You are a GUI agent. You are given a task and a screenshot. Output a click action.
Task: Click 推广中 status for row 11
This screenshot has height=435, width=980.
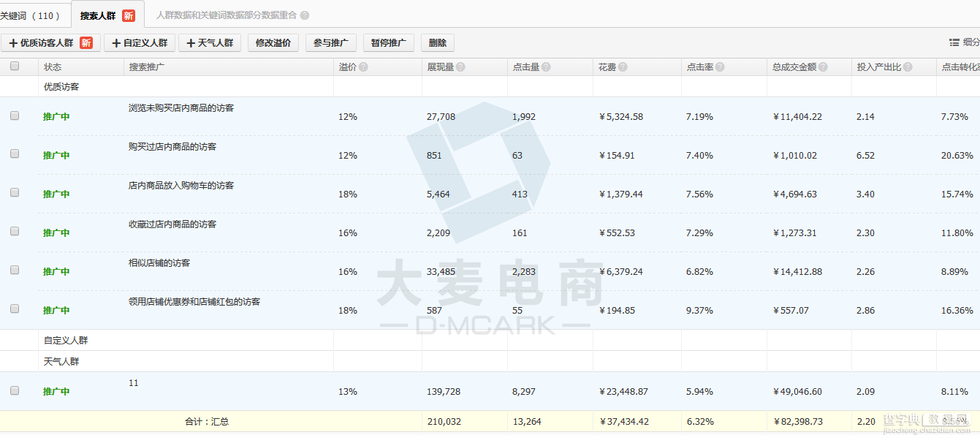coord(56,392)
